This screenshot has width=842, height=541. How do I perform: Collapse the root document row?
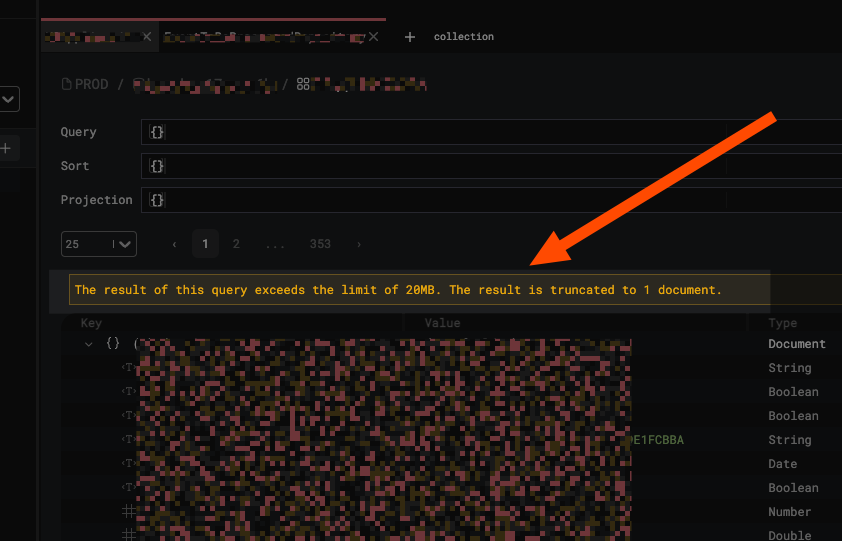click(89, 344)
